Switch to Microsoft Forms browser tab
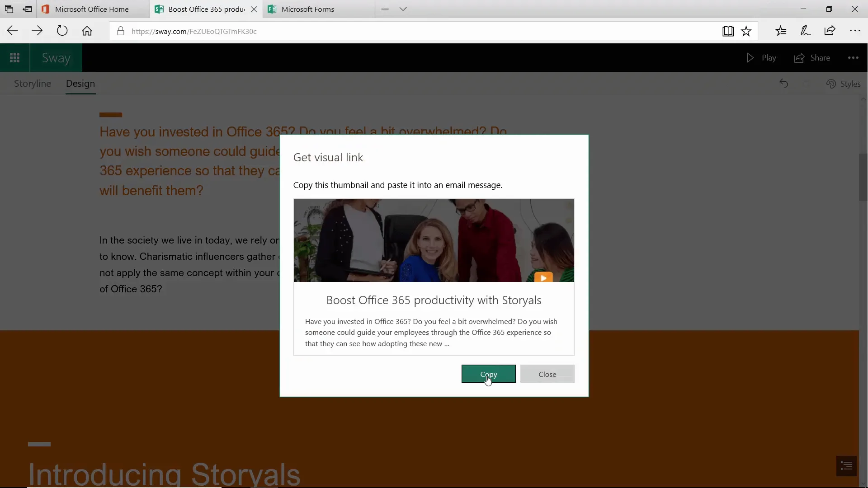This screenshot has width=868, height=488. pyautogui.click(x=319, y=9)
